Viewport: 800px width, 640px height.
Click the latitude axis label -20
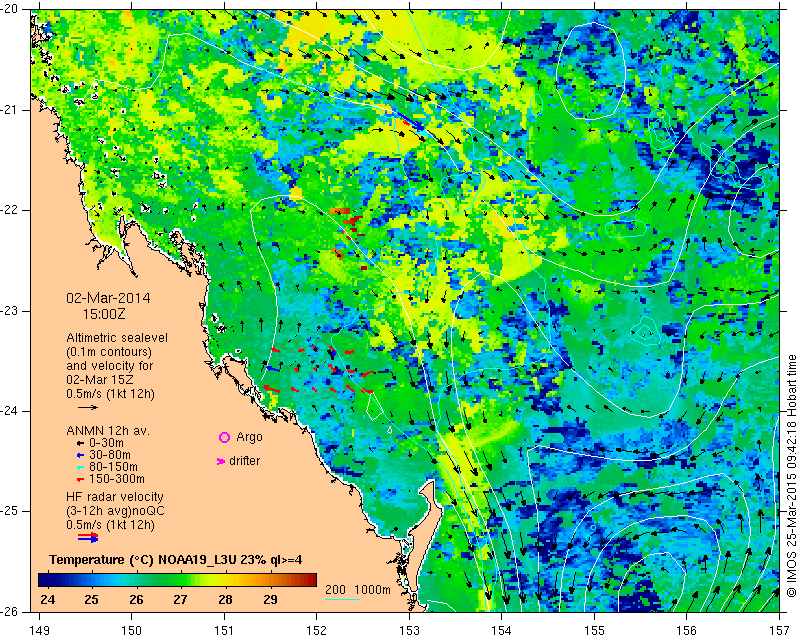(10, 9)
